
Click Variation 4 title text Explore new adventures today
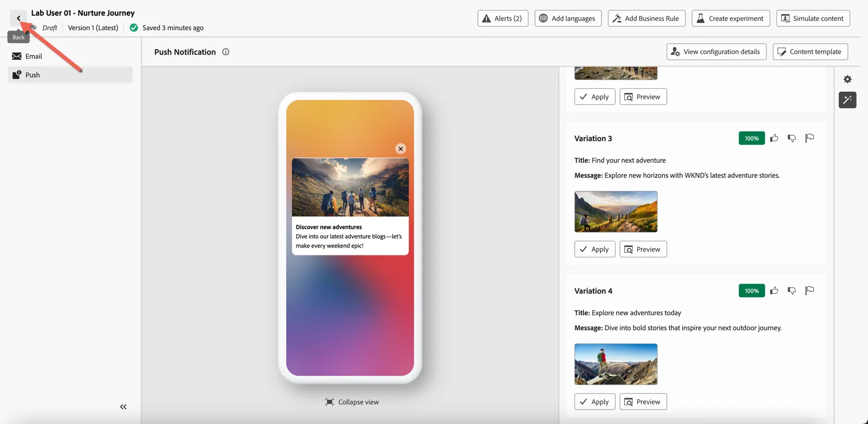click(636, 313)
